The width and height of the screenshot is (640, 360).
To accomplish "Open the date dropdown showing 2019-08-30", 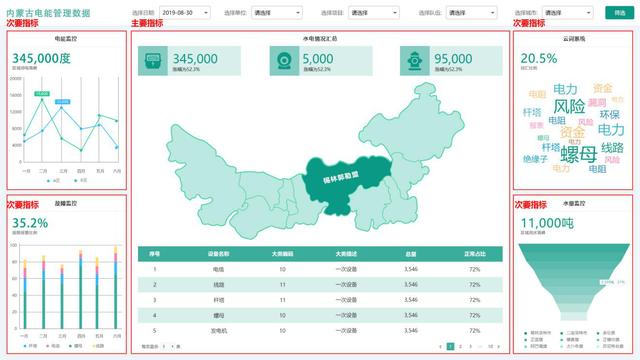I will 185,13.
